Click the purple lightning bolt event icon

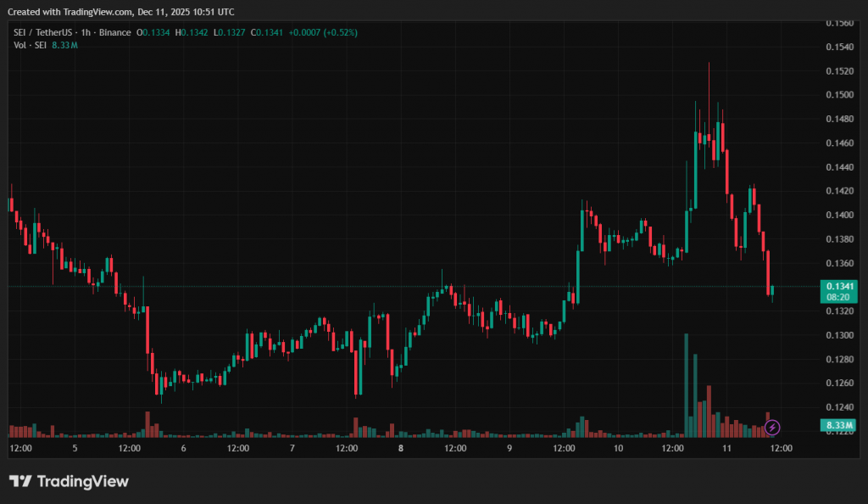[773, 427]
